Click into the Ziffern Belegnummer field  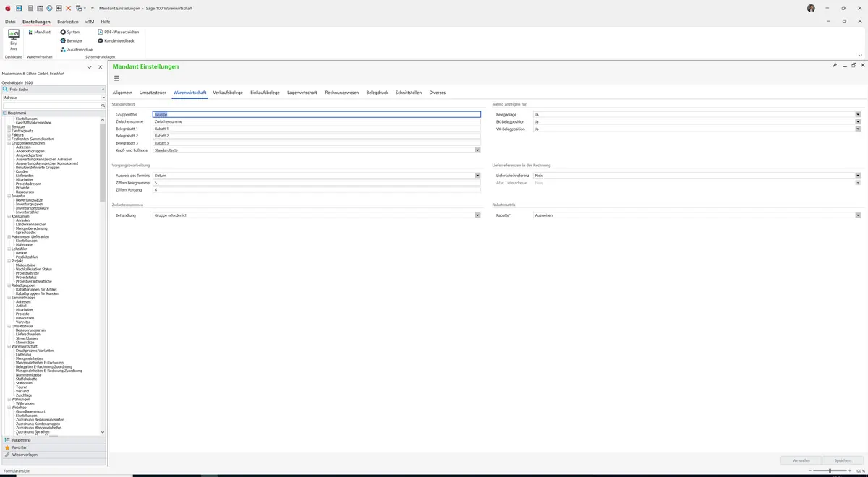coord(316,183)
